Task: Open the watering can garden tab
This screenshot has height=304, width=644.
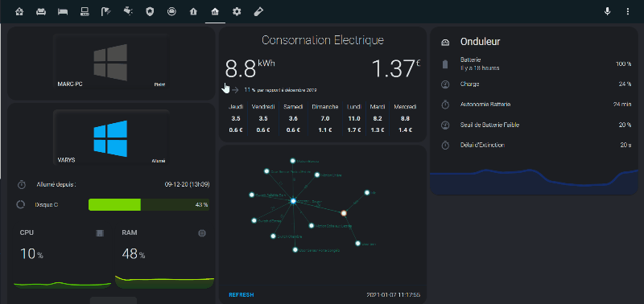Action: tap(128, 11)
